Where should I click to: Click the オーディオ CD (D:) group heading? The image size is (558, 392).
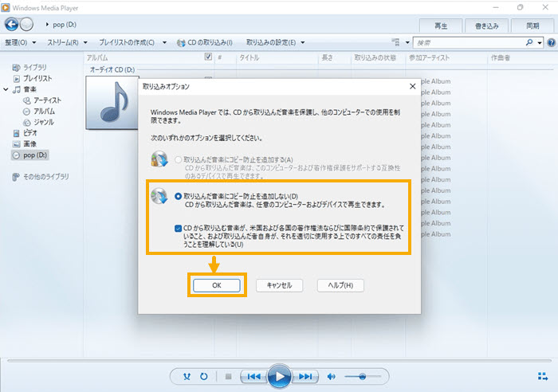click(x=112, y=70)
